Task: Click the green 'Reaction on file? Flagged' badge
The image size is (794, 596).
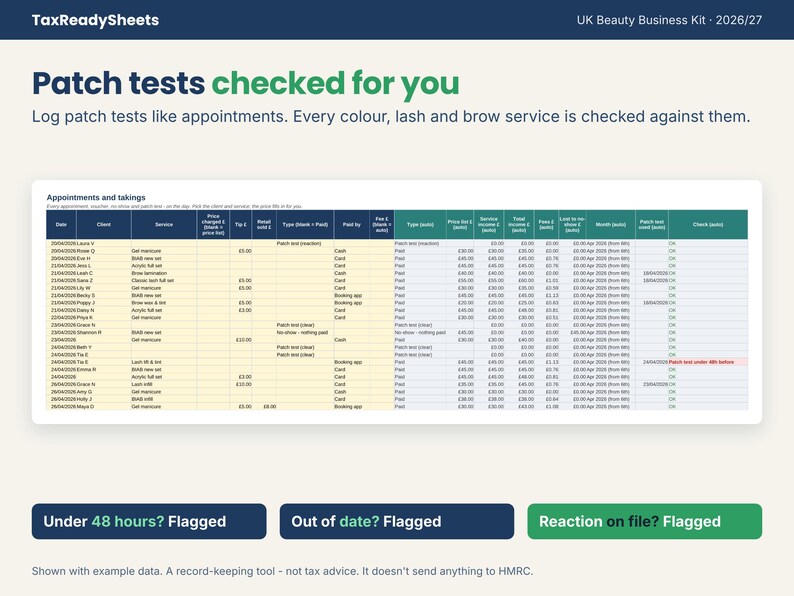Action: point(645,521)
